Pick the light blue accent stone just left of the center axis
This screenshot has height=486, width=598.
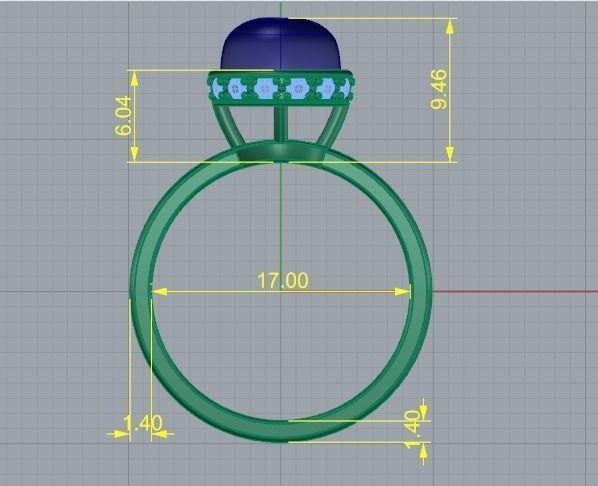[265, 89]
